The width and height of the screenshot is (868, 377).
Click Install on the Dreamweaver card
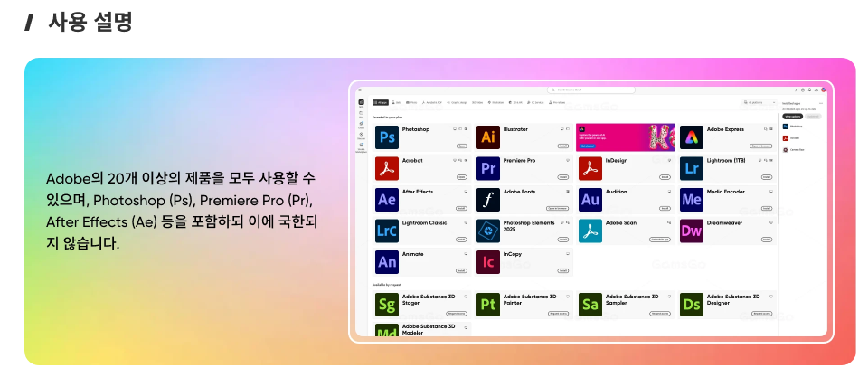tap(767, 240)
